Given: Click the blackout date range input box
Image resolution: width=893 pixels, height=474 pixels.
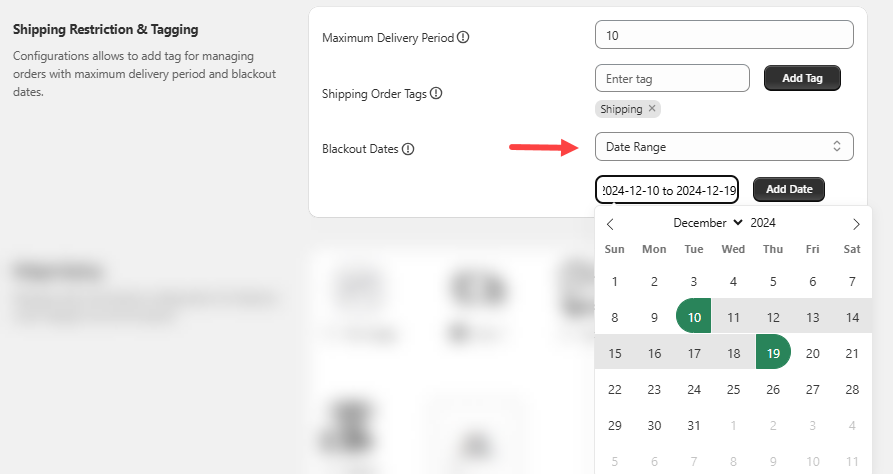Looking at the screenshot, I should pyautogui.click(x=667, y=189).
